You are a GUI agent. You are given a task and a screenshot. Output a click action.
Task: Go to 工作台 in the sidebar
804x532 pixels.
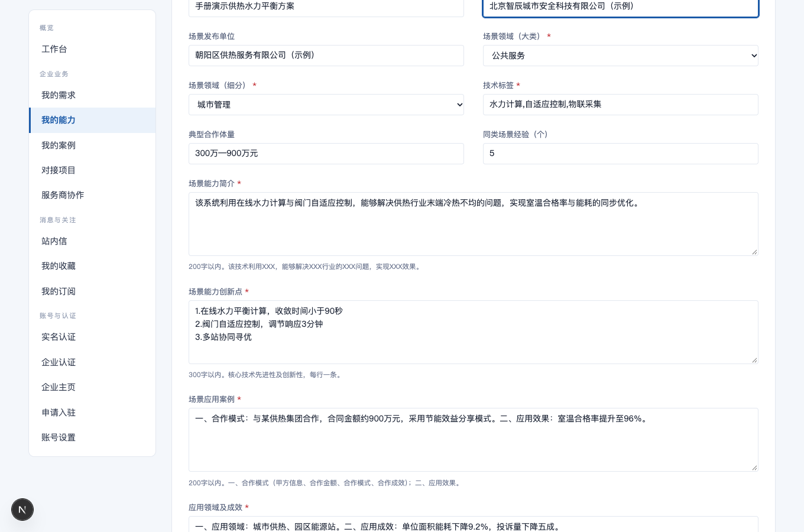92,49
